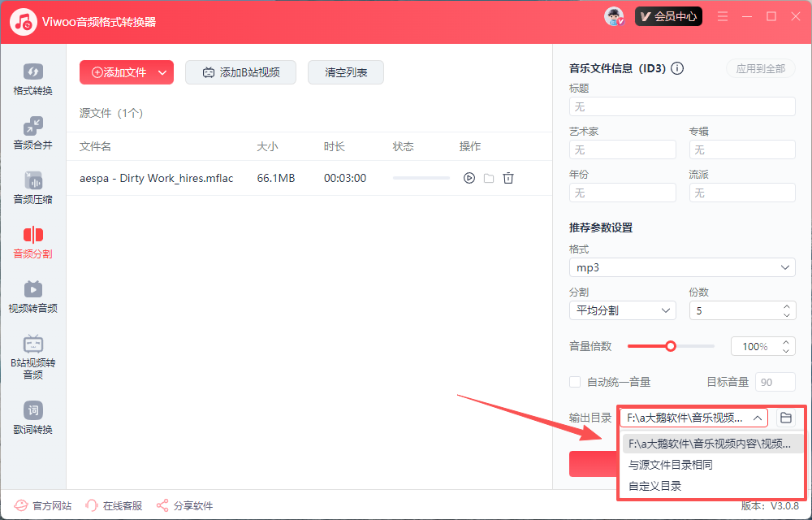Click the 清空列表 button
This screenshot has height=520, width=812.
[x=346, y=72]
